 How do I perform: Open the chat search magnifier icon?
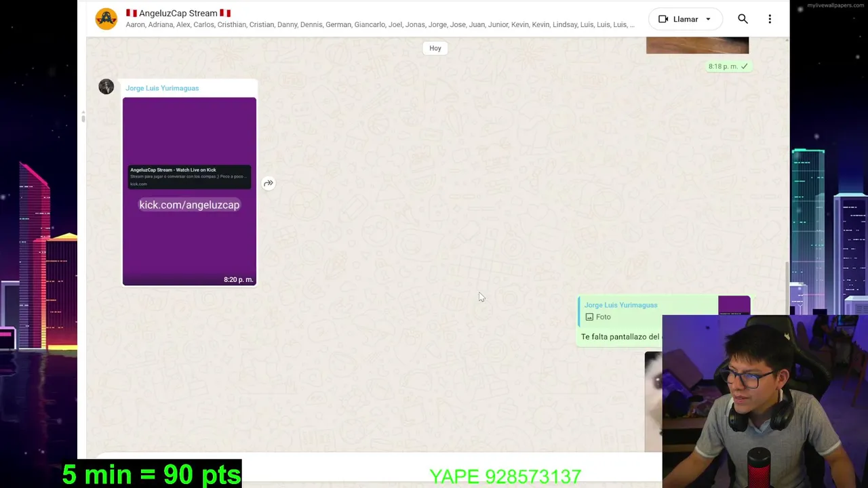(x=743, y=19)
